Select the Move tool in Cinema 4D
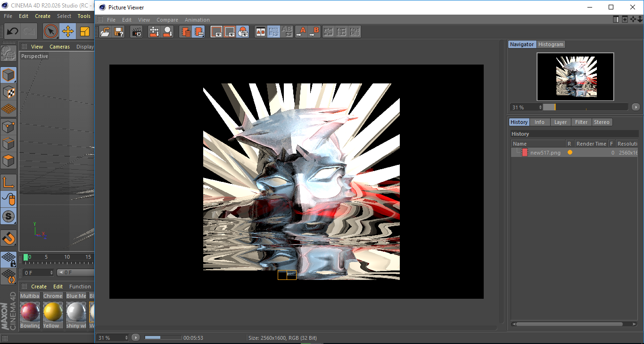The width and height of the screenshot is (644, 344). (x=67, y=32)
